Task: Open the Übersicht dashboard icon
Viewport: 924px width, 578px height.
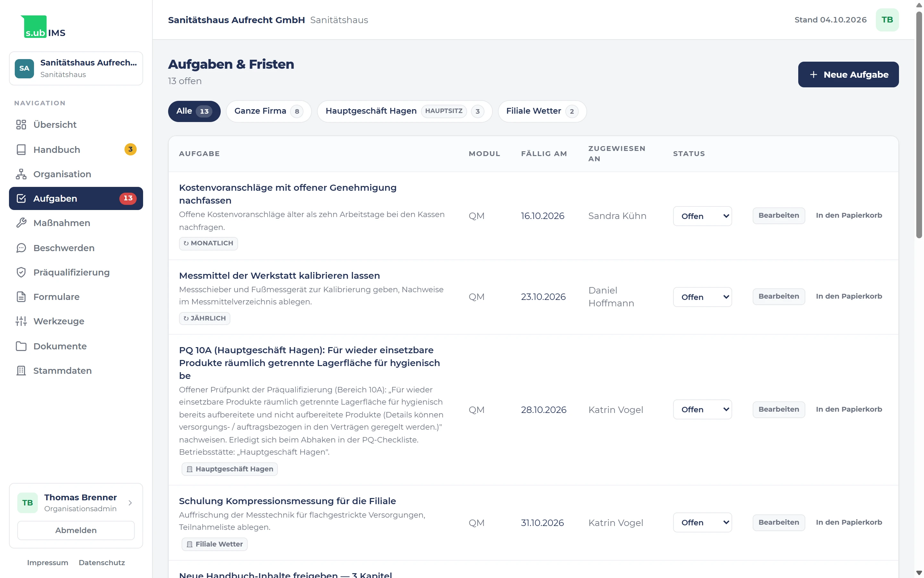Action: click(x=21, y=125)
